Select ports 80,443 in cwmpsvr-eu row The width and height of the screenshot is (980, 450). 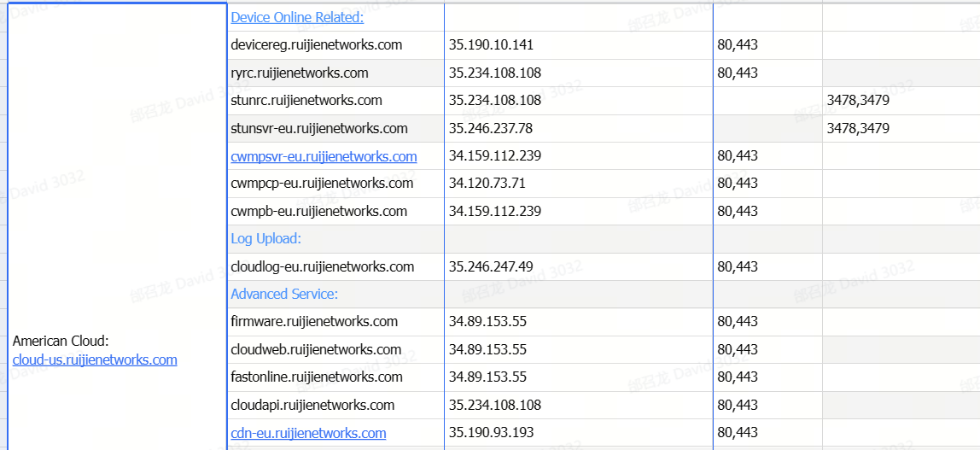(738, 155)
